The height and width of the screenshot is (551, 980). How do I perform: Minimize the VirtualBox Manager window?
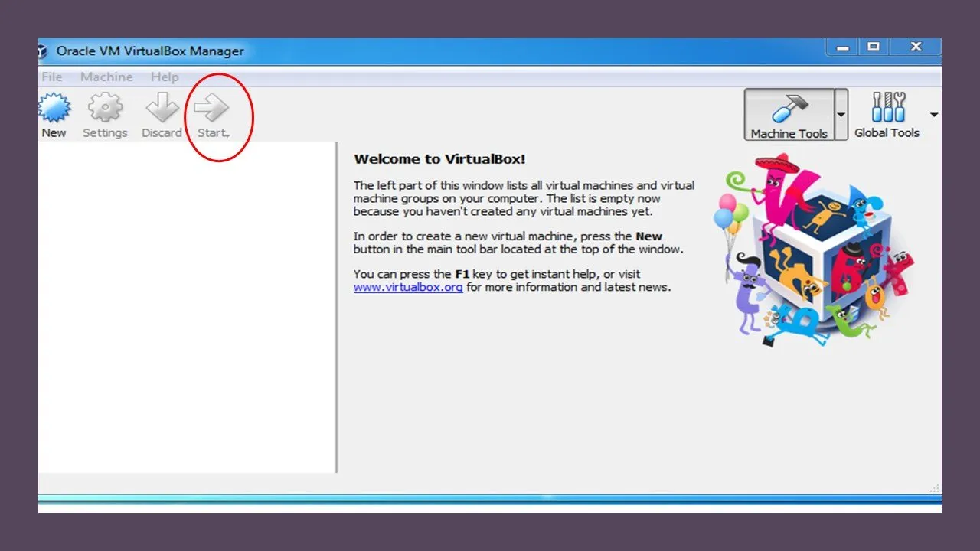click(843, 47)
